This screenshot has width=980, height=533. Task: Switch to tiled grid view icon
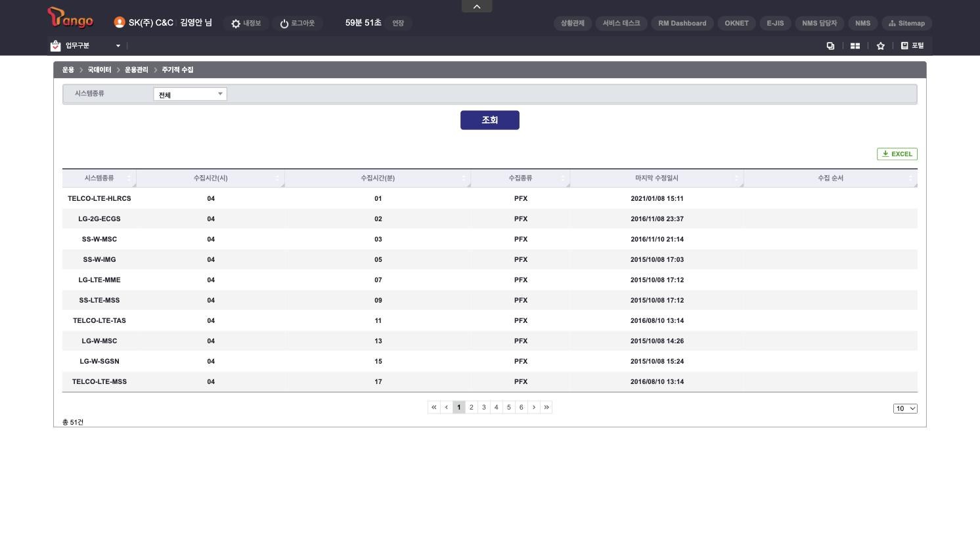pos(855,46)
